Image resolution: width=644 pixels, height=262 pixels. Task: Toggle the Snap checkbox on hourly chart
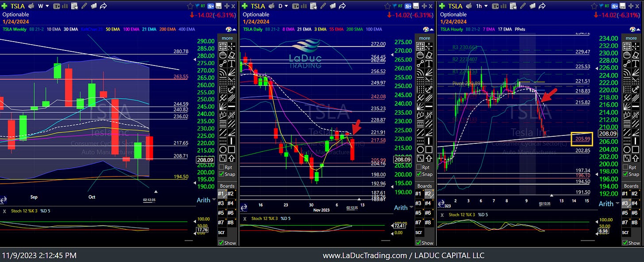[625, 174]
